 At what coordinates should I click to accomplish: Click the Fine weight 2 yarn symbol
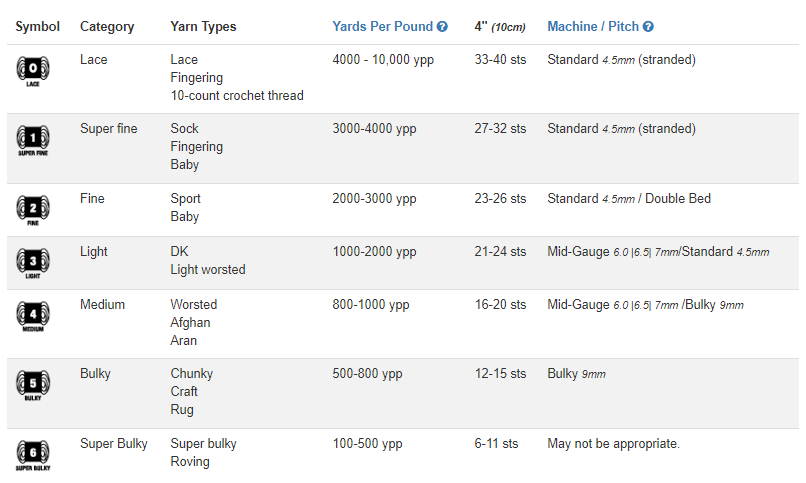coord(33,210)
